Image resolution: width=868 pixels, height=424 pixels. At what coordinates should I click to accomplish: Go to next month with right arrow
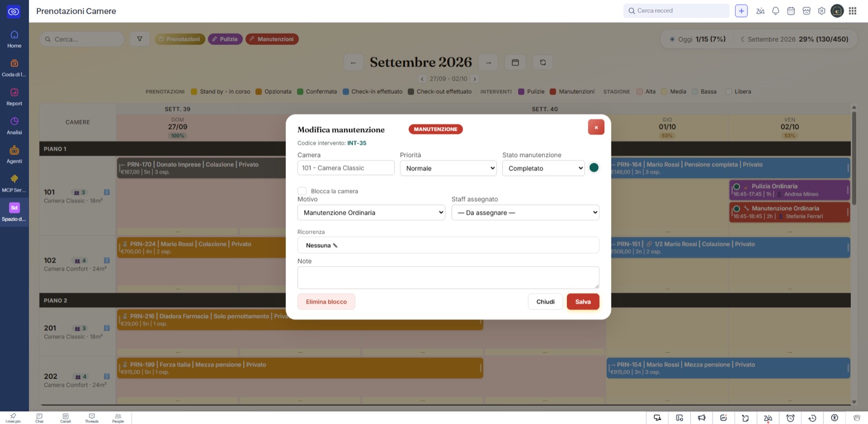[488, 62]
